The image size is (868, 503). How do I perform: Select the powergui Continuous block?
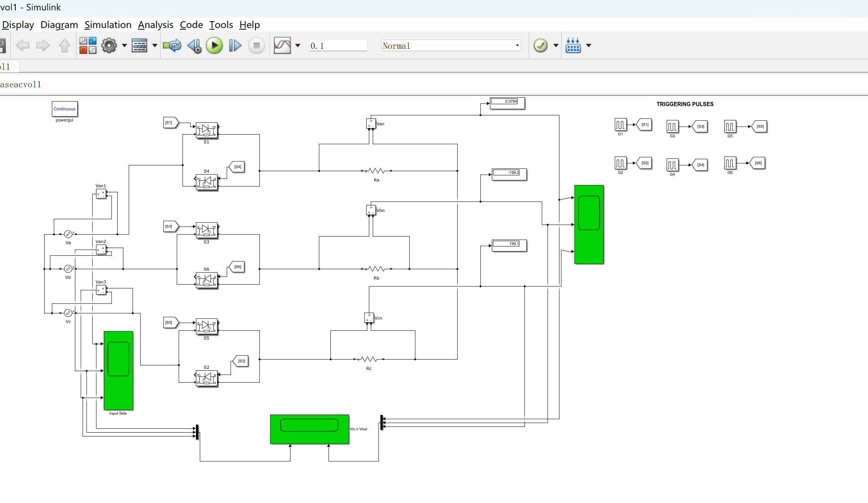65,109
